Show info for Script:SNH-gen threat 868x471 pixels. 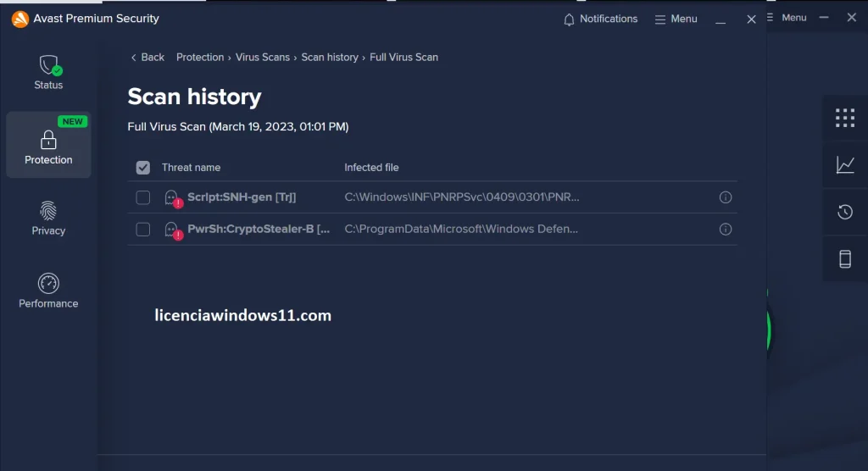[726, 197]
